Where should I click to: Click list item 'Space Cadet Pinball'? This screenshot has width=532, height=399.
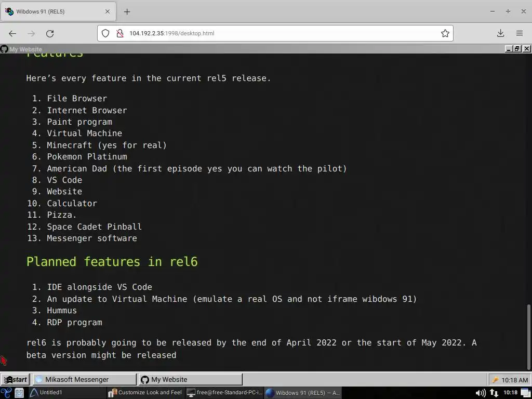[x=95, y=227]
